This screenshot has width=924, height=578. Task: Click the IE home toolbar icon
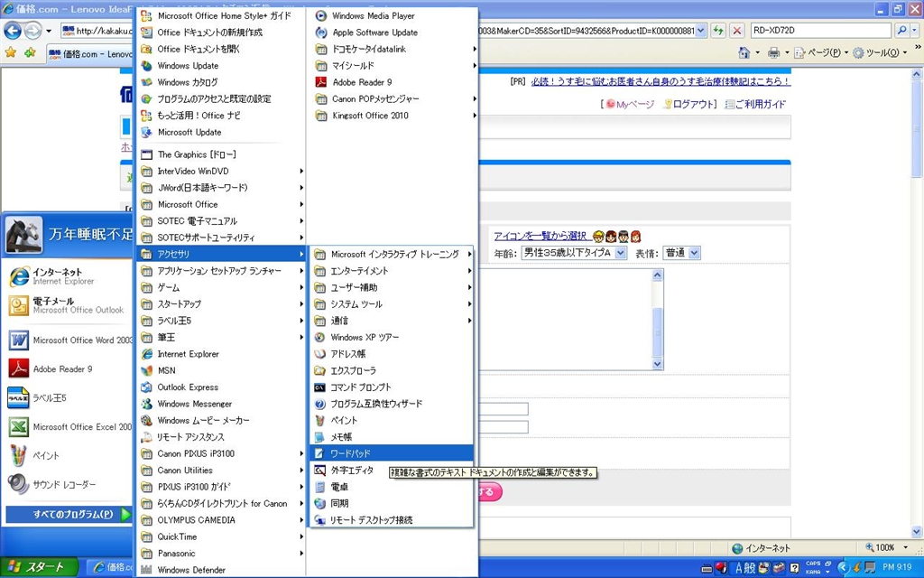[744, 52]
